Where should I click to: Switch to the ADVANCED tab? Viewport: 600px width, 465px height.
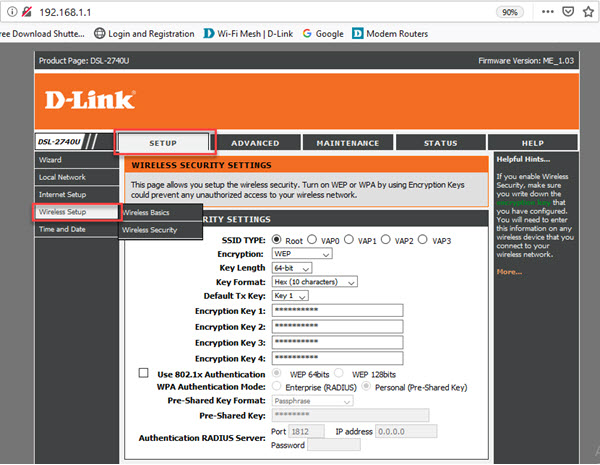click(x=255, y=143)
